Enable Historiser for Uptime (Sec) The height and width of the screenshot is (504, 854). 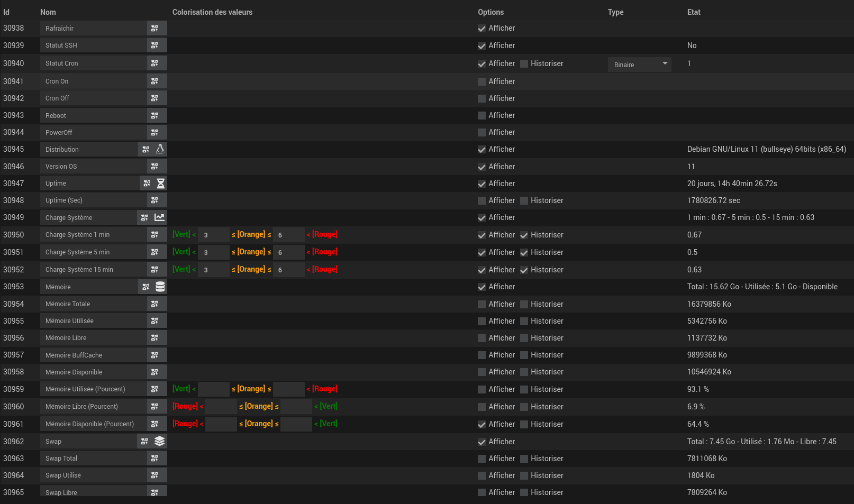[x=524, y=201]
